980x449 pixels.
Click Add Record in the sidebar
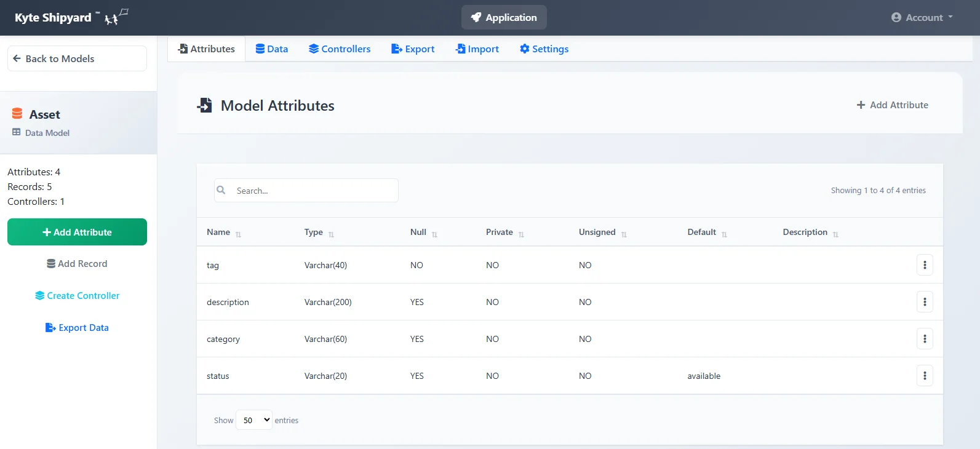[77, 263]
